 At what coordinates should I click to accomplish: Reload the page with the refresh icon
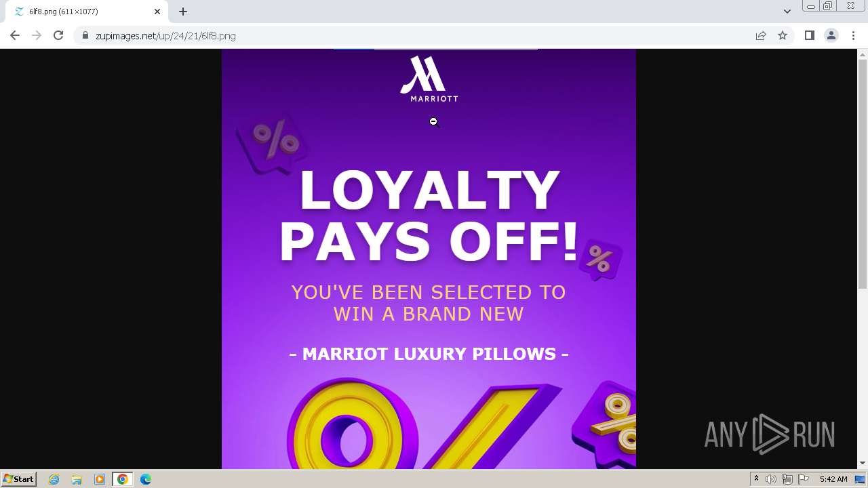(58, 35)
